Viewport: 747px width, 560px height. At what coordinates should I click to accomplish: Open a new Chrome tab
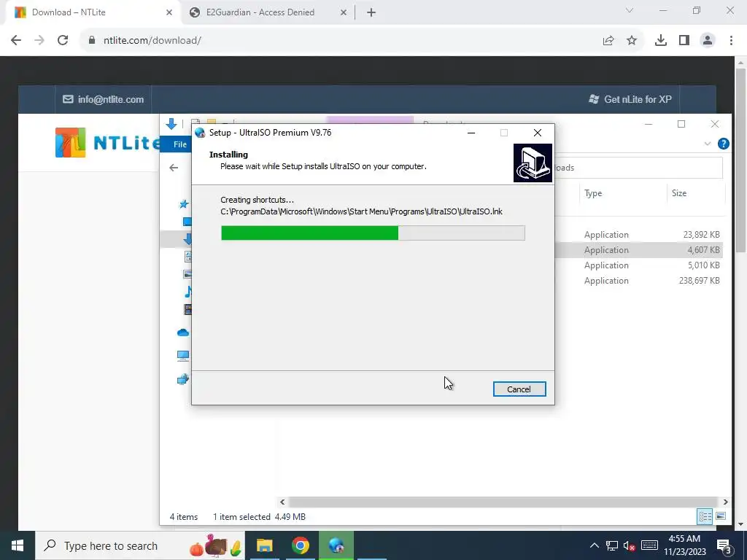(x=371, y=12)
